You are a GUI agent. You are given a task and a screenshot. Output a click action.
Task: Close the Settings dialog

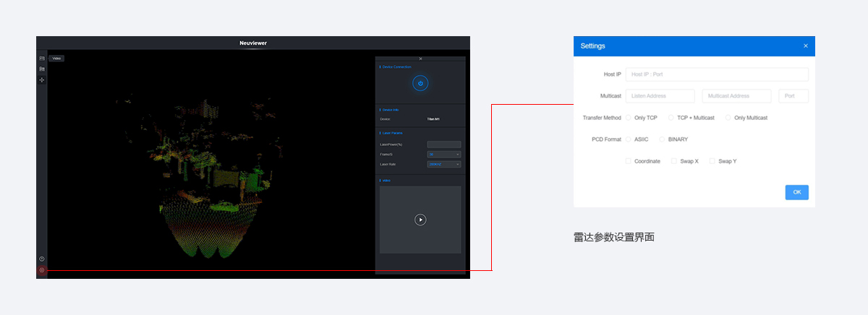(x=806, y=46)
